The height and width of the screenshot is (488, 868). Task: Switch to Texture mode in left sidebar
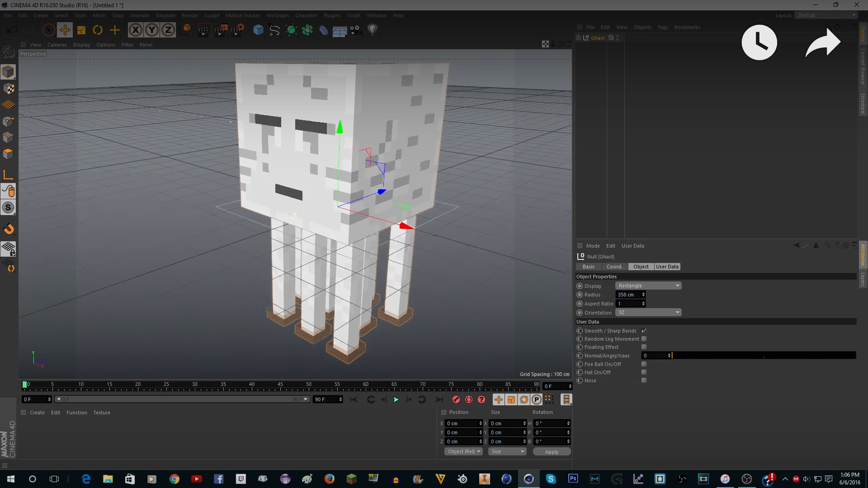coord(8,89)
